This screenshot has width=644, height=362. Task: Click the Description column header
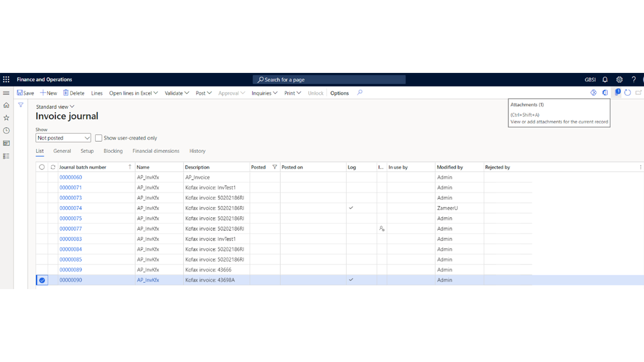click(x=197, y=167)
